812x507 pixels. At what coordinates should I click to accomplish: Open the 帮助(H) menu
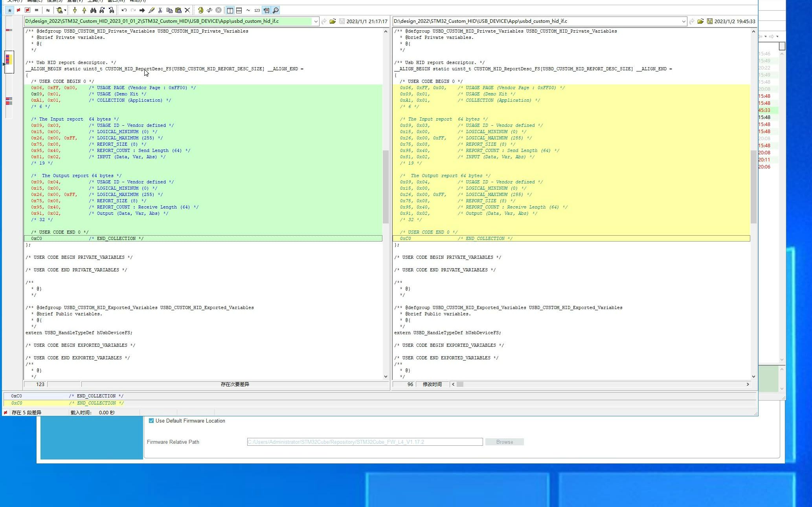point(136,1)
